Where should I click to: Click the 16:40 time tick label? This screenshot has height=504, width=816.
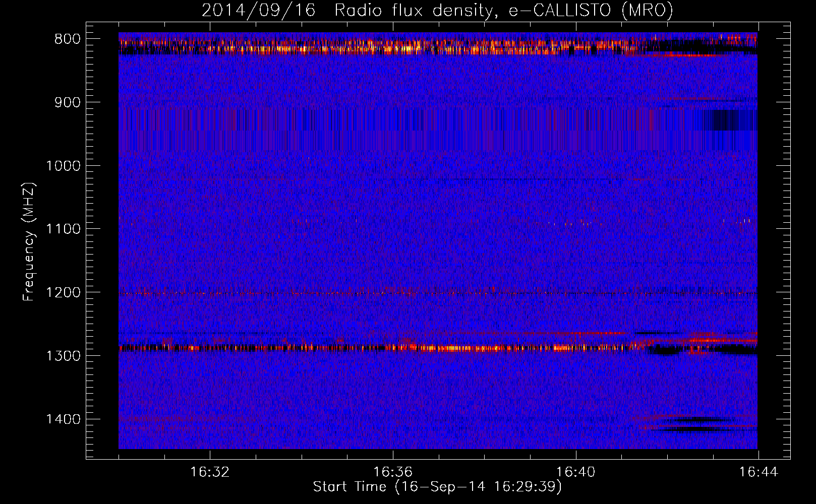coord(575,472)
